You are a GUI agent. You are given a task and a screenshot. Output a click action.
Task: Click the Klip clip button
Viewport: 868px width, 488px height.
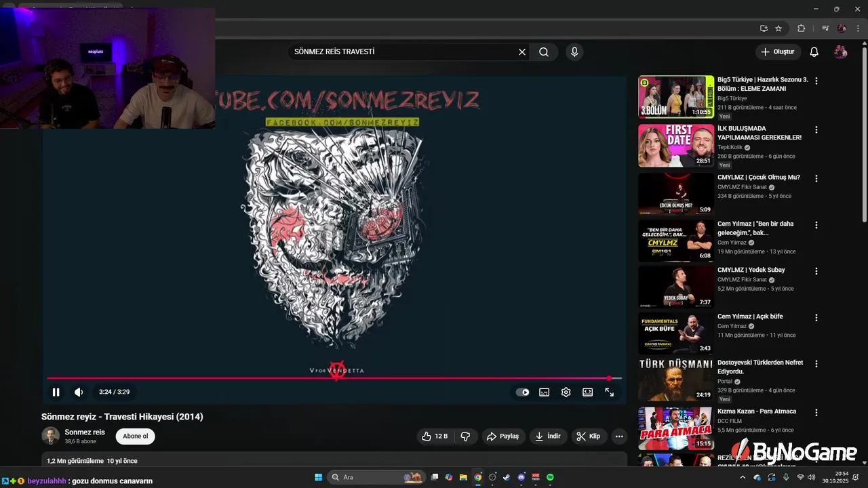coord(589,436)
